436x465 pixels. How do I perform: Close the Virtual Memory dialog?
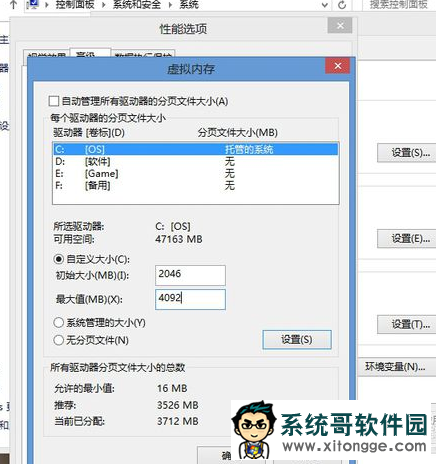pyautogui.click(x=337, y=66)
